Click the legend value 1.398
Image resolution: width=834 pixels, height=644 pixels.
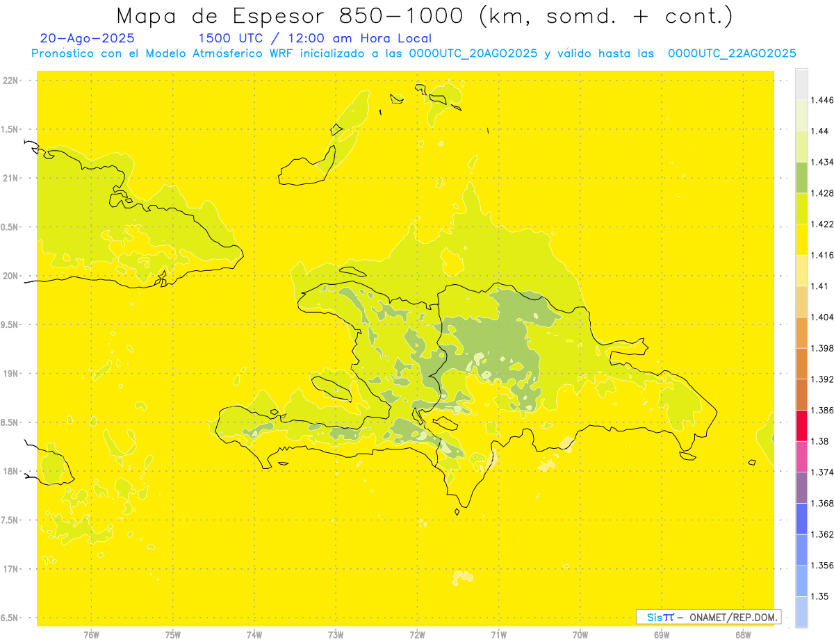(823, 348)
